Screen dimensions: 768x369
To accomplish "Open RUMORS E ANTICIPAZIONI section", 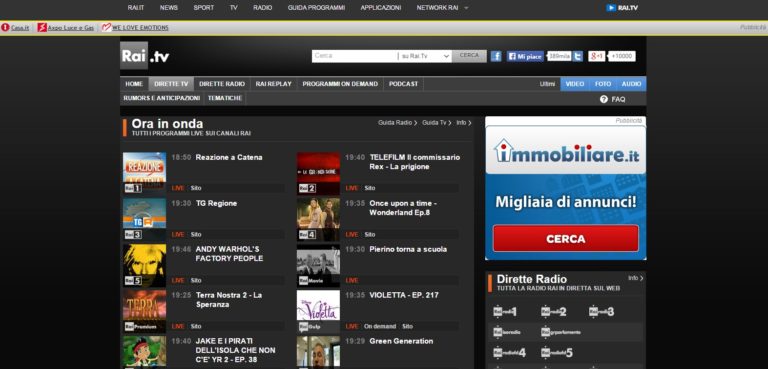I will (162, 98).
